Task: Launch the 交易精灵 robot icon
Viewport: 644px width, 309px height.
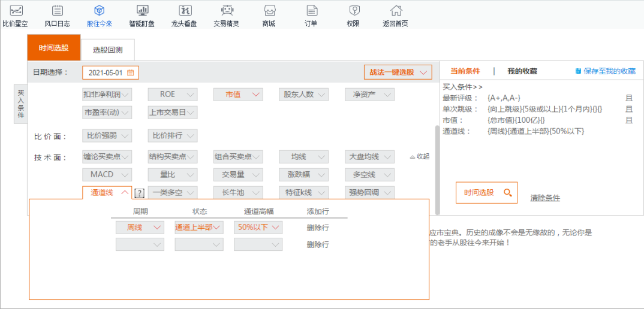Action: [227, 10]
